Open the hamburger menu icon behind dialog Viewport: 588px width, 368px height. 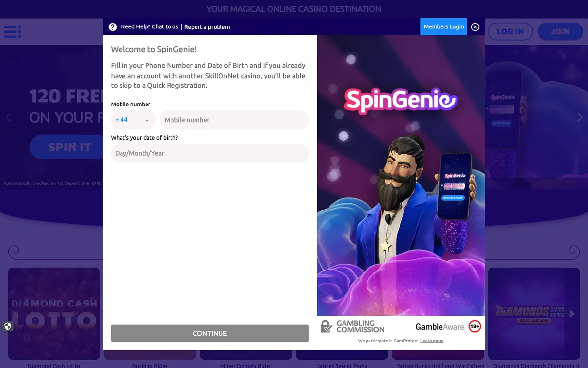point(13,32)
